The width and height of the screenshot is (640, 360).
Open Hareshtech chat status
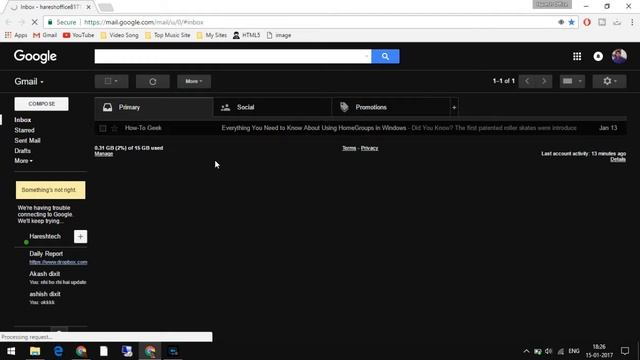(45, 236)
